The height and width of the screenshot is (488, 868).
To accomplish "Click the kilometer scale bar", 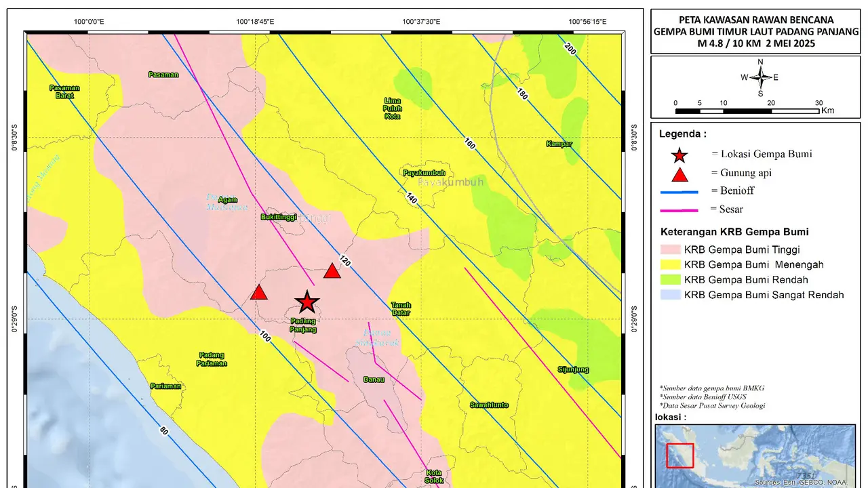I will pyautogui.click(x=747, y=110).
